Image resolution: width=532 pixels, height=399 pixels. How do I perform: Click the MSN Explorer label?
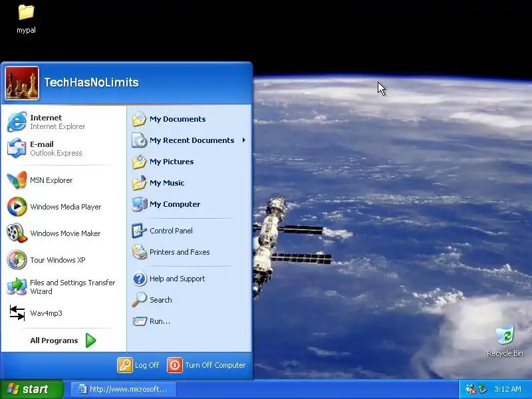point(51,180)
